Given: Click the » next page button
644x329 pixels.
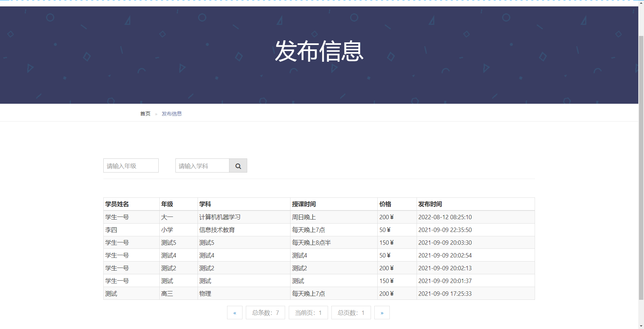Looking at the screenshot, I should (382, 313).
